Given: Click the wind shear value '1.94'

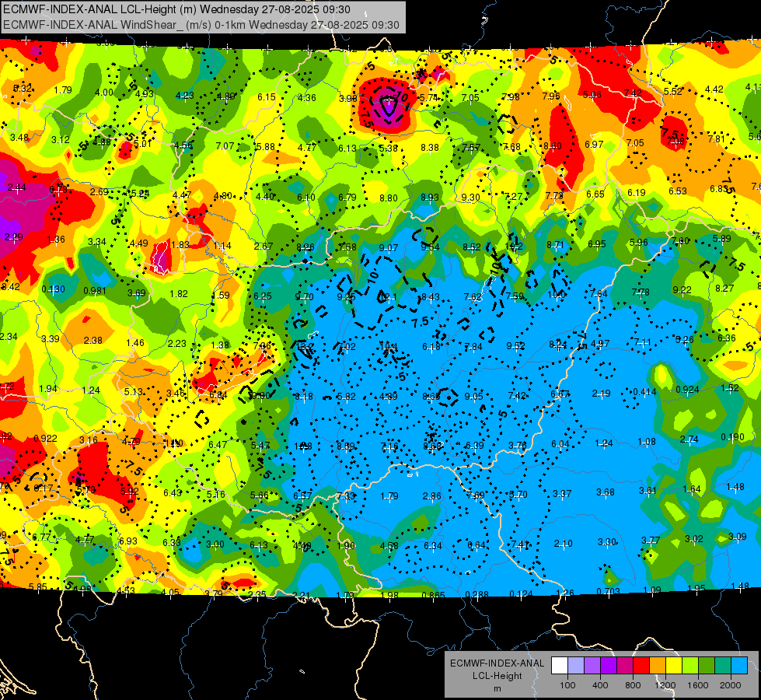Looking at the screenshot, I should click(x=48, y=389).
